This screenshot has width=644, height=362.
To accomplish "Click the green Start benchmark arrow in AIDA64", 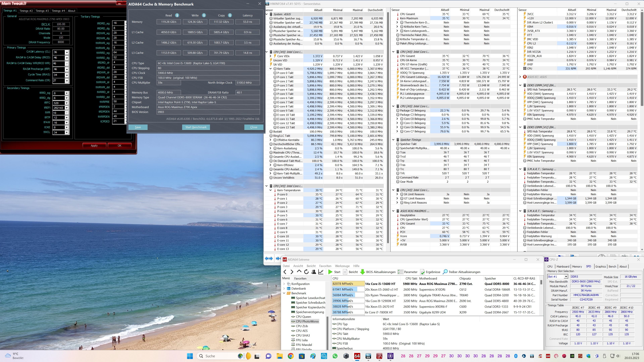I will pyautogui.click(x=331, y=272).
